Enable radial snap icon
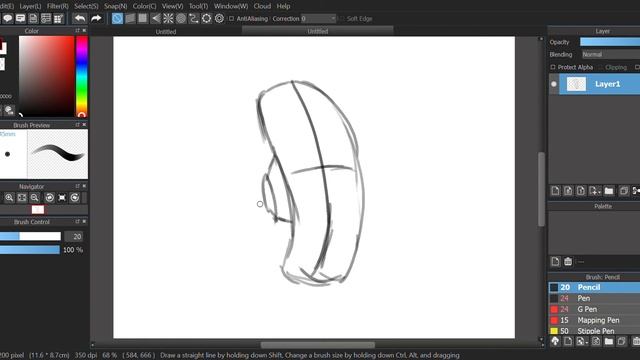The width and height of the screenshot is (640, 360). point(168,18)
